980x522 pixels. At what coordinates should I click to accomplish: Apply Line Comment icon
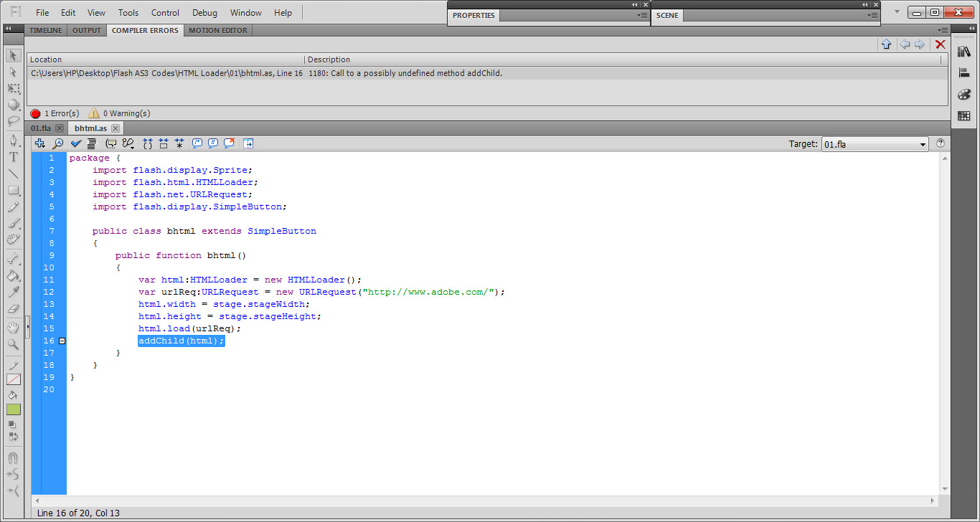tap(213, 143)
